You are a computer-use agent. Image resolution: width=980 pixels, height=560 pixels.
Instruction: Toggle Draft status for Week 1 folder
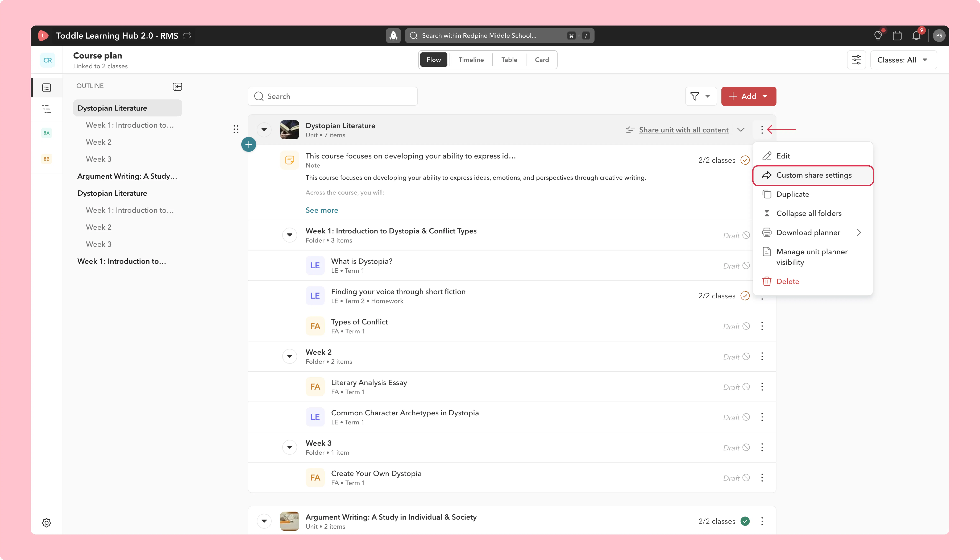pos(746,235)
